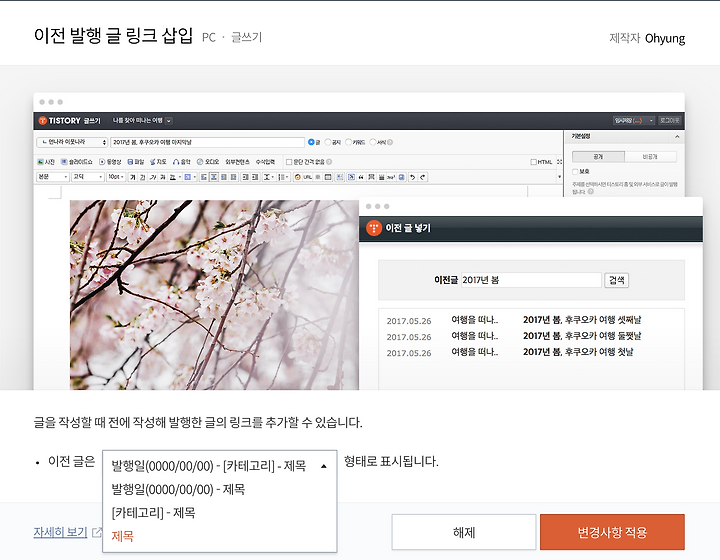Viewport: 720px width, 560px height.
Task: Click the post title field 2017년 봄, 후쿠오카 여행 마지막날
Action: [208, 142]
